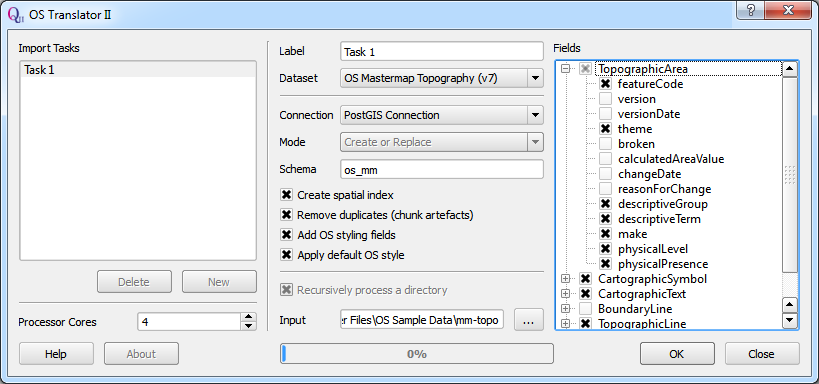
Task: Uncheck the descriptiveGroup field checkbox
Action: click(605, 204)
